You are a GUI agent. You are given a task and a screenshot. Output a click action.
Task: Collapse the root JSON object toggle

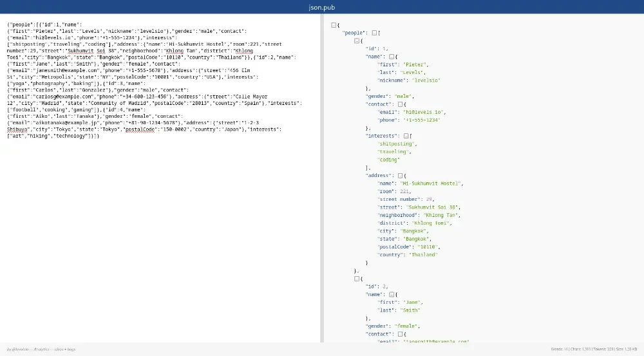[334, 25]
